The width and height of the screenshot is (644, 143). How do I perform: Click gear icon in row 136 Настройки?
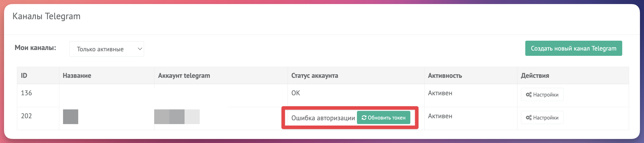[x=529, y=95]
